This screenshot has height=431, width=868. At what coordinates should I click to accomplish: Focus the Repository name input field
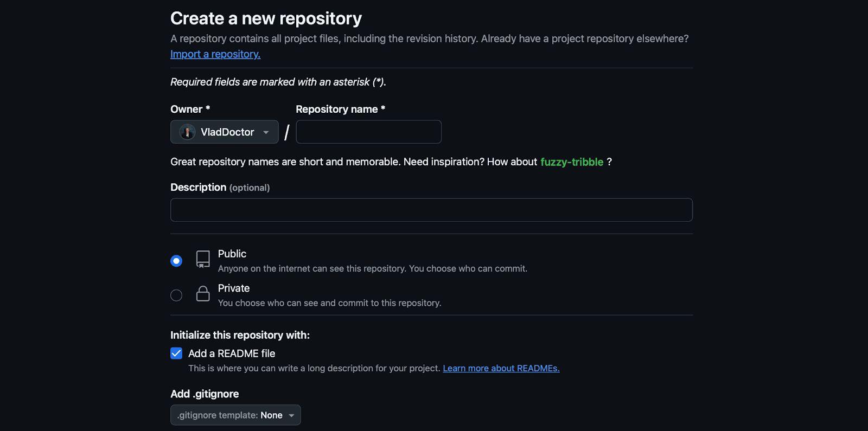click(x=369, y=132)
